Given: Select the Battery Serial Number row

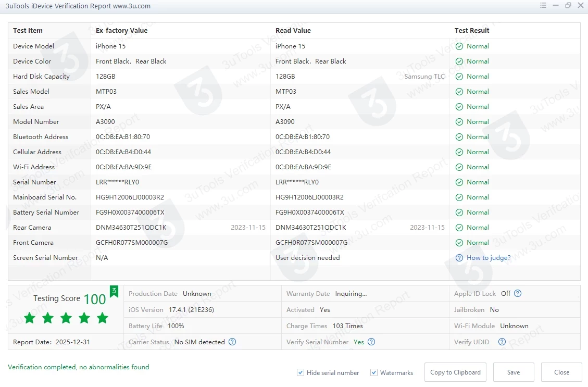Looking at the screenshot, I should 46,213.
